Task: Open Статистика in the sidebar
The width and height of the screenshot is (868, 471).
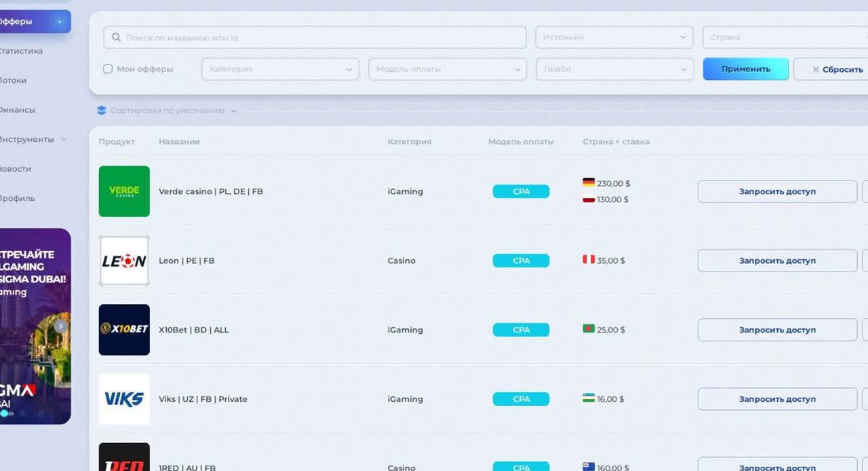Action: point(20,51)
